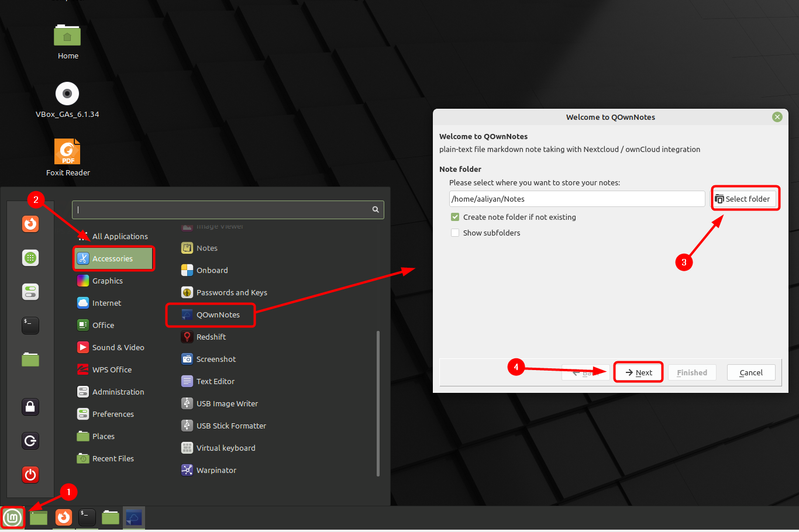799x532 pixels.
Task: Open Files in the menu favorites sidebar
Action: (x=30, y=359)
